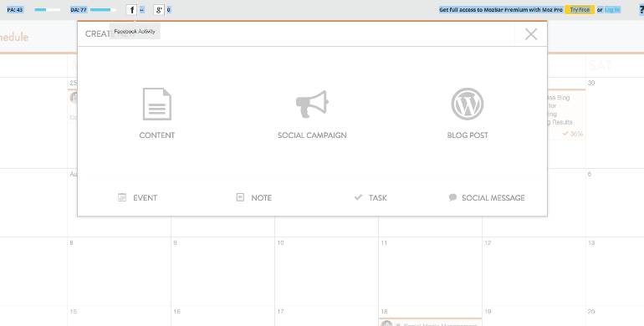Select calendar day 10

(x=326, y=271)
